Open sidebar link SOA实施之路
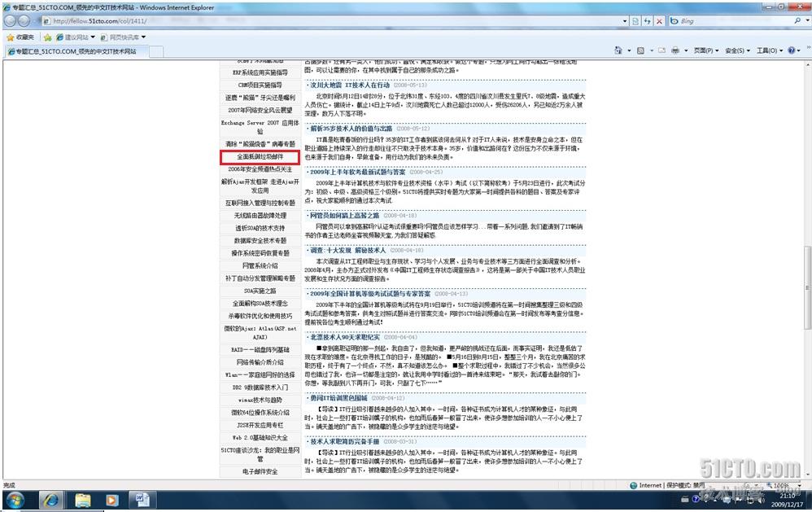Viewport: 812px width, 512px height. [260, 291]
